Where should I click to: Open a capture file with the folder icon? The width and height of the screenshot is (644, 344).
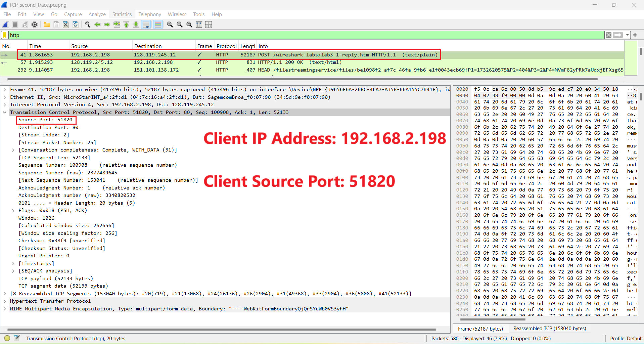(x=47, y=25)
